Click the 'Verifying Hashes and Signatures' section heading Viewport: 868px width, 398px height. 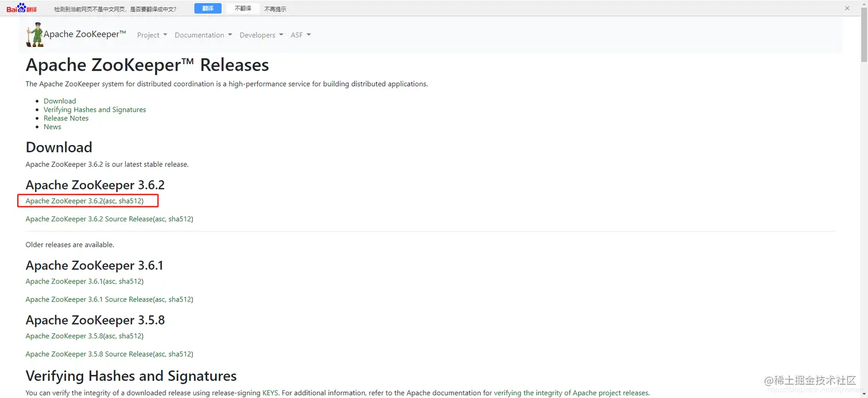tap(131, 376)
